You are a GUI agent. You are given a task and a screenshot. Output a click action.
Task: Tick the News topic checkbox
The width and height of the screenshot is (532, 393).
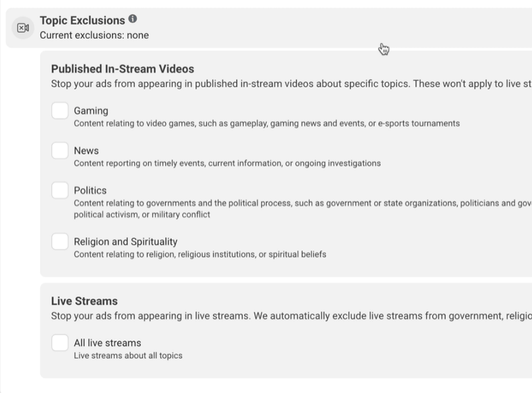coord(60,150)
